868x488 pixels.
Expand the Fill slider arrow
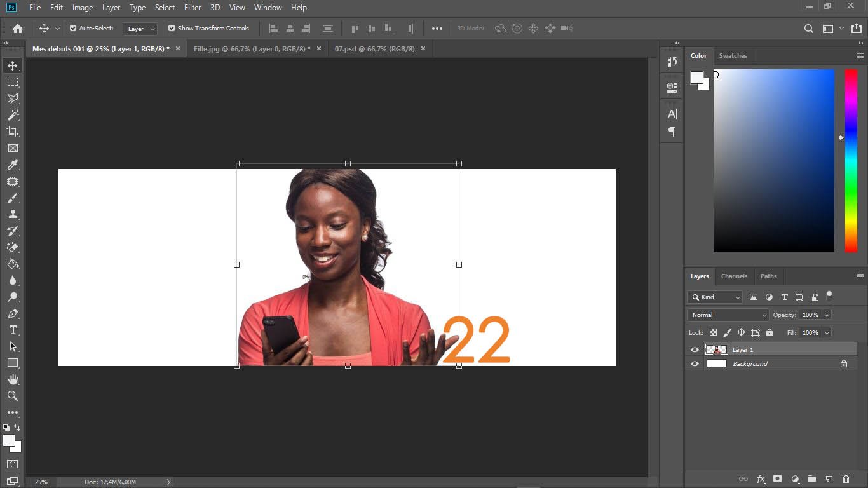827,332
